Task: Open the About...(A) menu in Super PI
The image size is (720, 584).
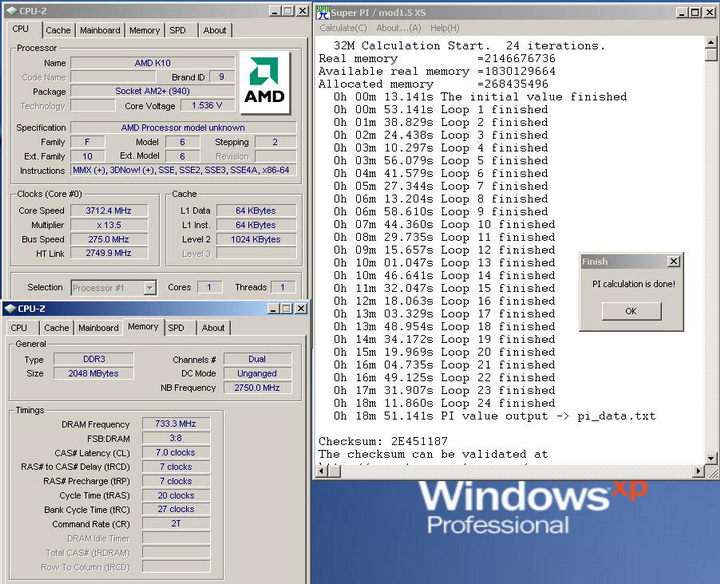Action: [x=398, y=28]
